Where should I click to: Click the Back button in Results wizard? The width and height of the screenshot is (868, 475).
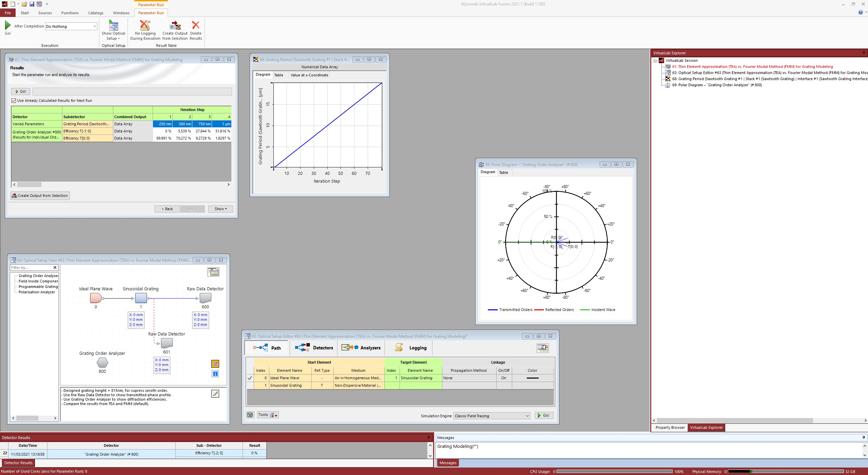pos(167,209)
